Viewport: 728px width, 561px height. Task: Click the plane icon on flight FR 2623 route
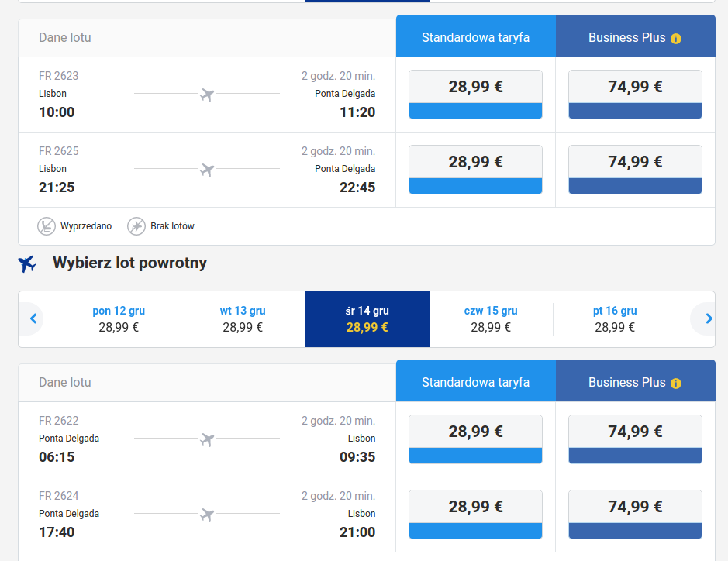pos(207,95)
